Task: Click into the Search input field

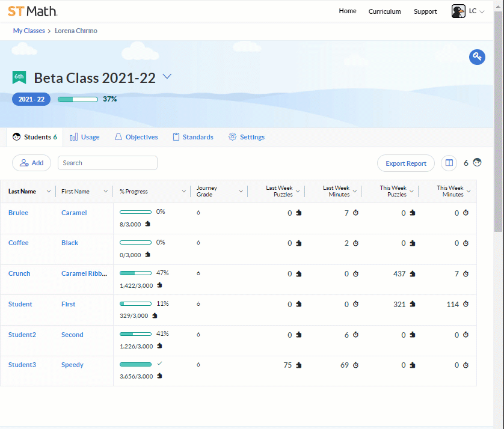Action: [x=108, y=163]
